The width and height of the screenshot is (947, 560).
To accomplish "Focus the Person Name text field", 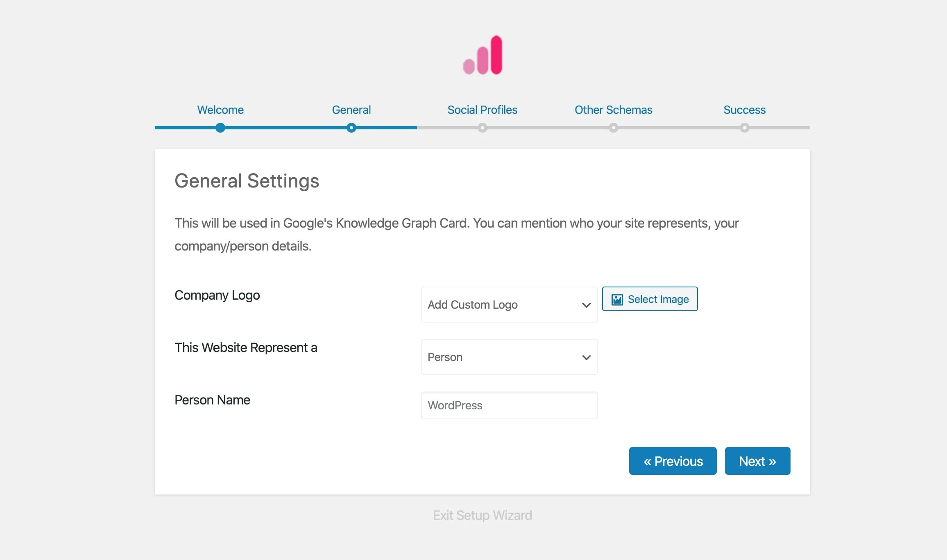I will [x=509, y=405].
